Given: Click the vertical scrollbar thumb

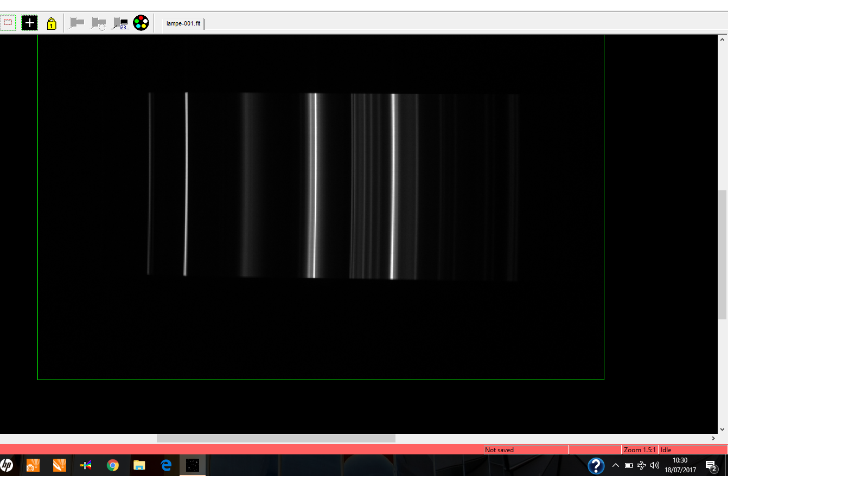Looking at the screenshot, I should pos(722,254).
